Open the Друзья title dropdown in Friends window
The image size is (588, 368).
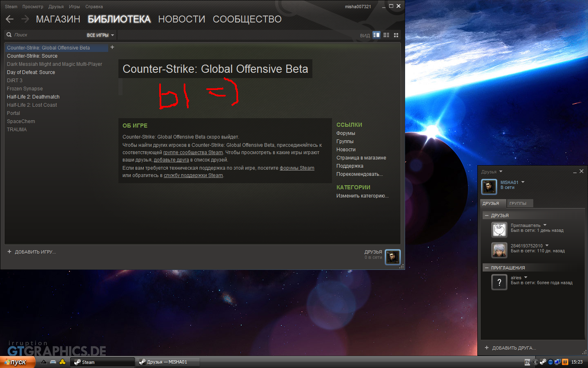(492, 172)
